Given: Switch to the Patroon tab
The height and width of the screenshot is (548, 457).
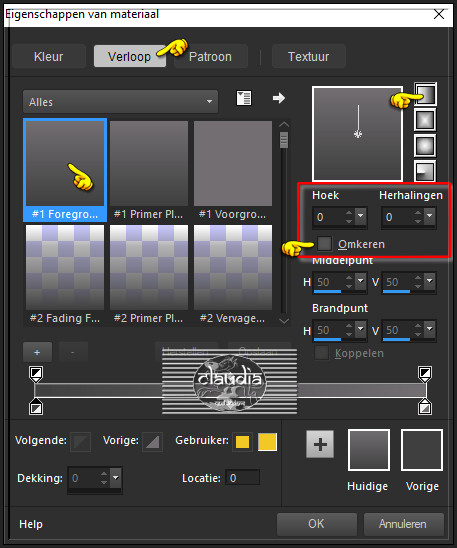Looking at the screenshot, I should point(211,56).
